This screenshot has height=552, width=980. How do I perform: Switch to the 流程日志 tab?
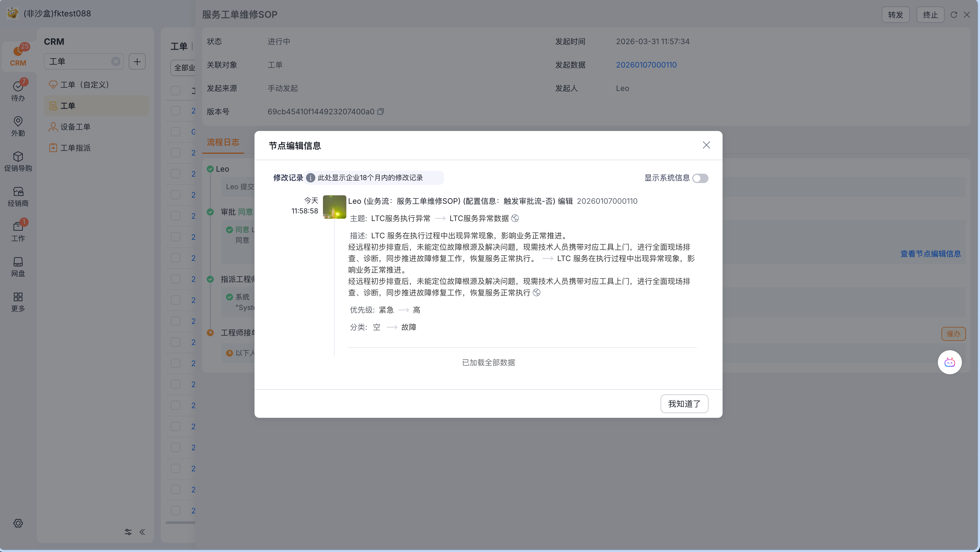pyautogui.click(x=223, y=142)
